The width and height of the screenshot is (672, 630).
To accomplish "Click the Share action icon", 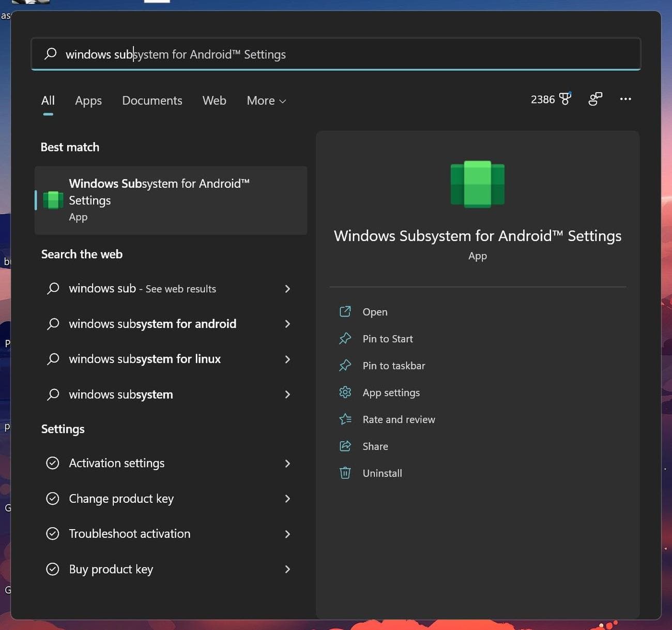I will point(345,446).
